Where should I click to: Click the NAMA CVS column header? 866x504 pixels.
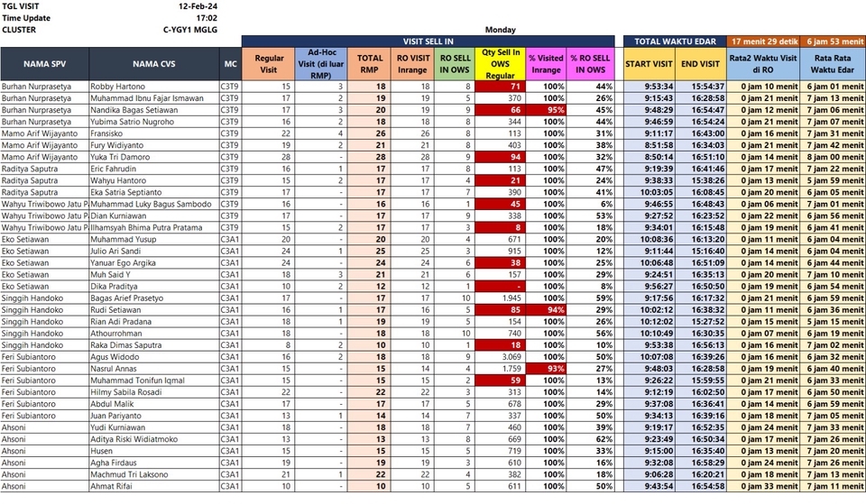tap(154, 64)
